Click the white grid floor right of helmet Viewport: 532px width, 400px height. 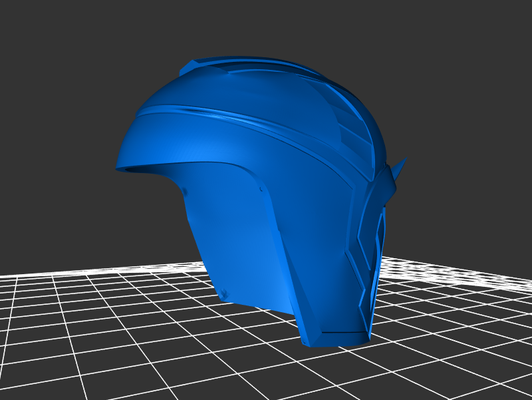tap(452, 333)
